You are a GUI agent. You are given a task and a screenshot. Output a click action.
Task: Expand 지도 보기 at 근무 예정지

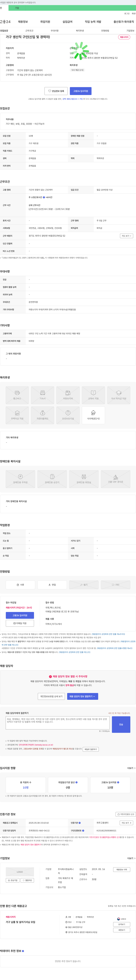click(127, 236)
